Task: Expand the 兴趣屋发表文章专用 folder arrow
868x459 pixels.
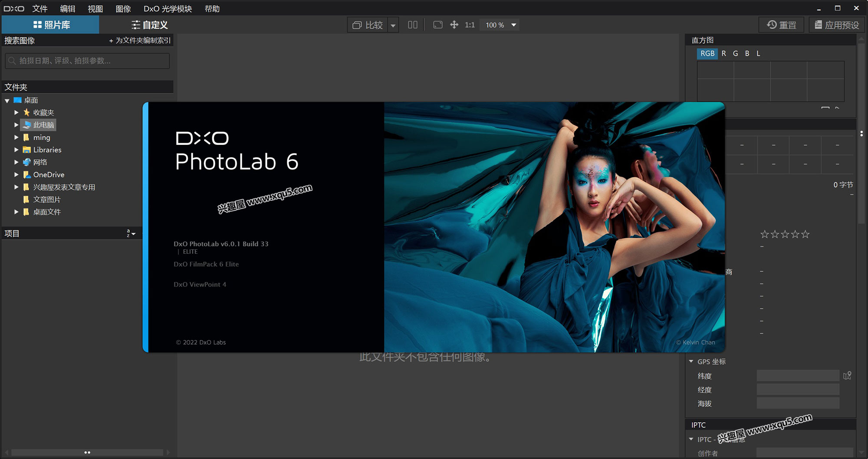Action: [16, 187]
